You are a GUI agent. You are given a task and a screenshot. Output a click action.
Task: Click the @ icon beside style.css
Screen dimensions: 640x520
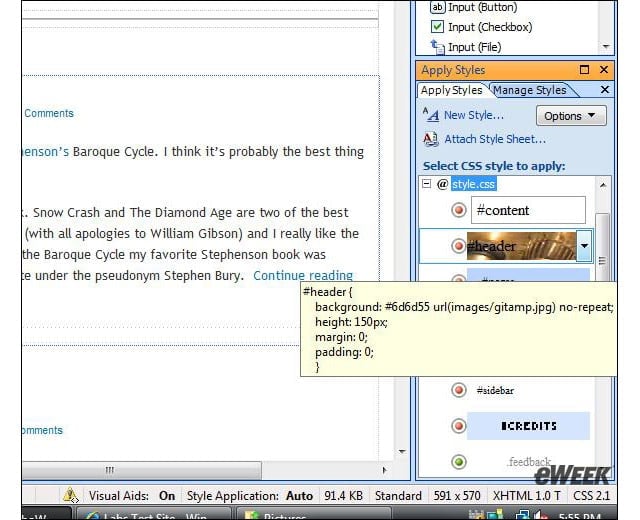tap(442, 184)
